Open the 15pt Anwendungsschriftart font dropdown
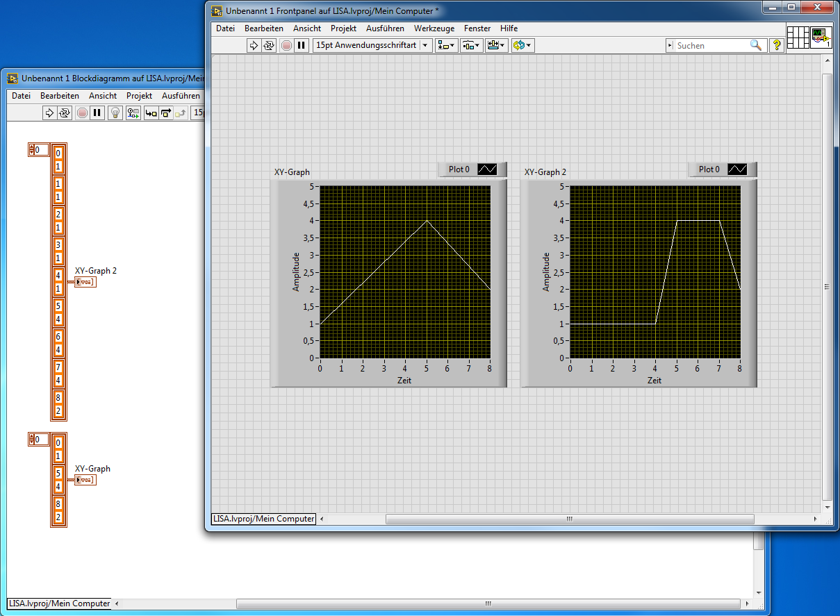This screenshot has width=840, height=616. click(x=372, y=45)
